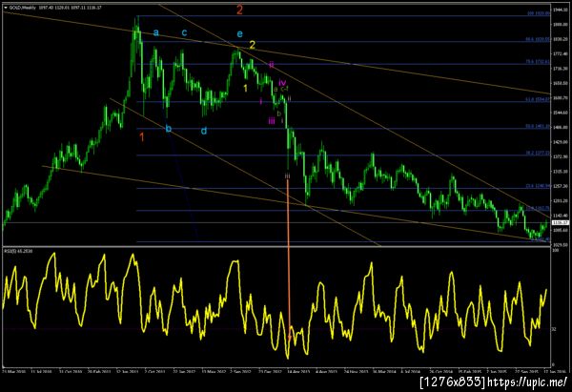Select the cyan wave label "b"
This screenshot has width=572, height=392.
pyautogui.click(x=168, y=129)
